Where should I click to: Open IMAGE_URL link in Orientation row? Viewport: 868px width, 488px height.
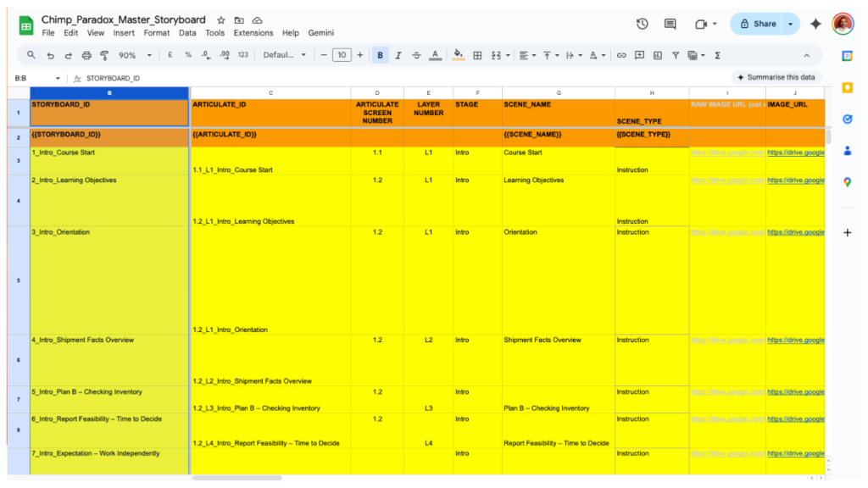point(795,232)
